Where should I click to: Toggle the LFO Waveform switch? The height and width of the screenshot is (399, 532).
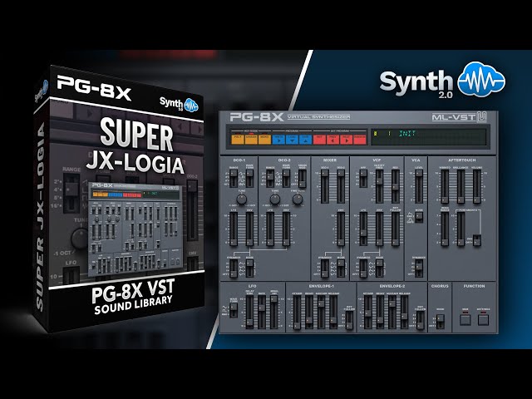coord(234,310)
